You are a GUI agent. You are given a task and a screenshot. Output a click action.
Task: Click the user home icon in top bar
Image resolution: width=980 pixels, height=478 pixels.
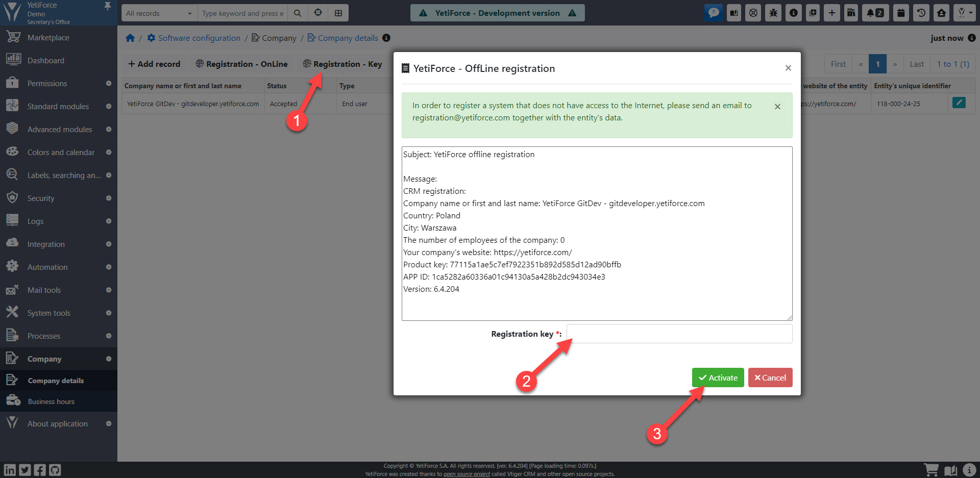tap(941, 13)
